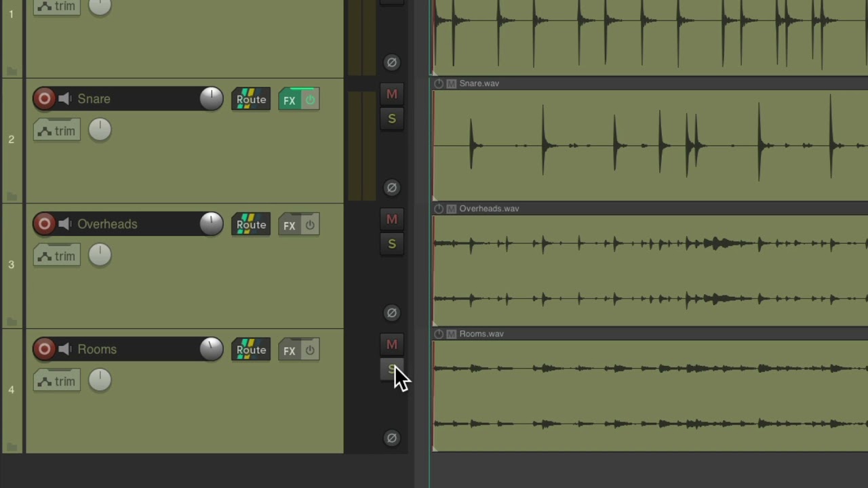This screenshot has width=868, height=488.
Task: Select track number 2 for Snare
Action: pyautogui.click(x=11, y=139)
